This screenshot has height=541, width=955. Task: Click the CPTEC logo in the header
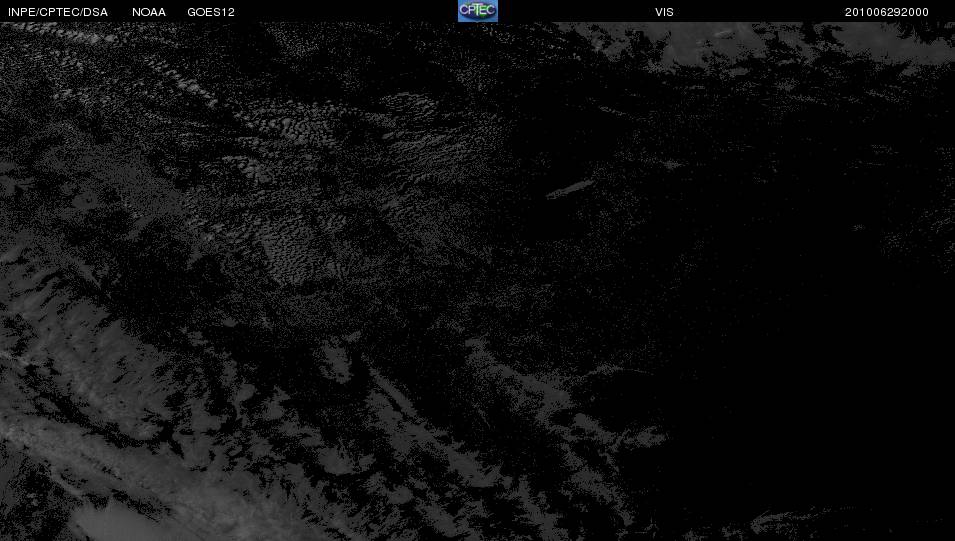click(478, 11)
